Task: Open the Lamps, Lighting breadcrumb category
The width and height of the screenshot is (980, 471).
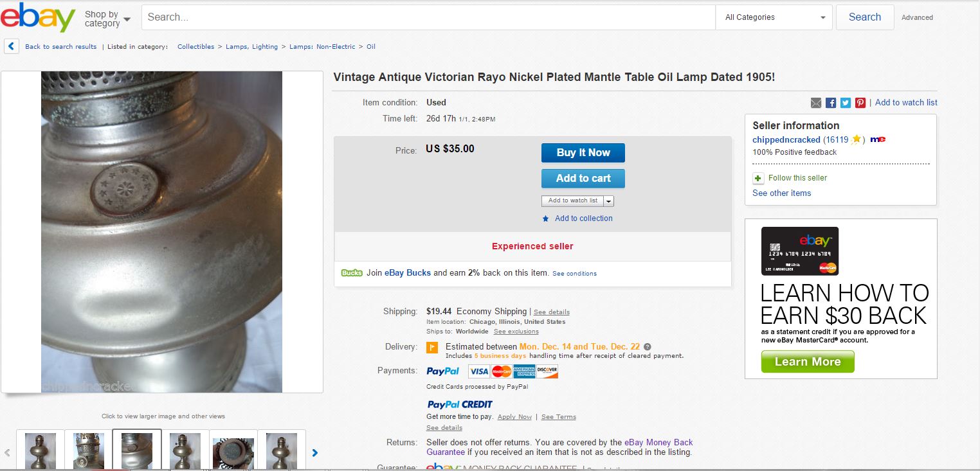Action: (251, 47)
